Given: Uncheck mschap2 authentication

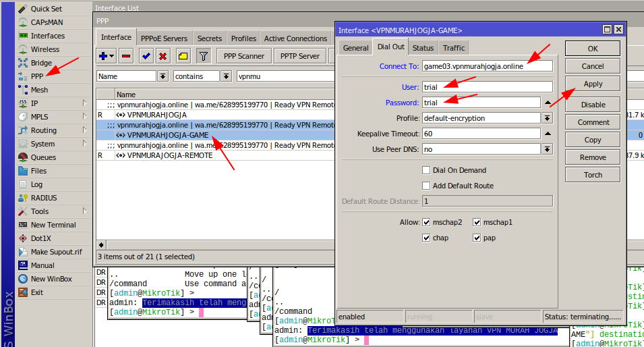Looking at the screenshot, I should point(426,222).
